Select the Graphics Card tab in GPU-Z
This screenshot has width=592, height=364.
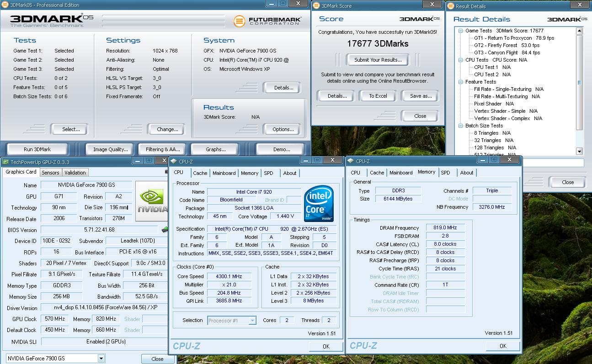pos(21,172)
